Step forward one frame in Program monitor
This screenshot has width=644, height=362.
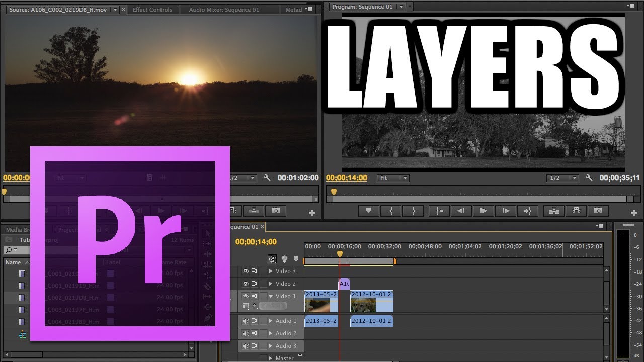pos(506,211)
